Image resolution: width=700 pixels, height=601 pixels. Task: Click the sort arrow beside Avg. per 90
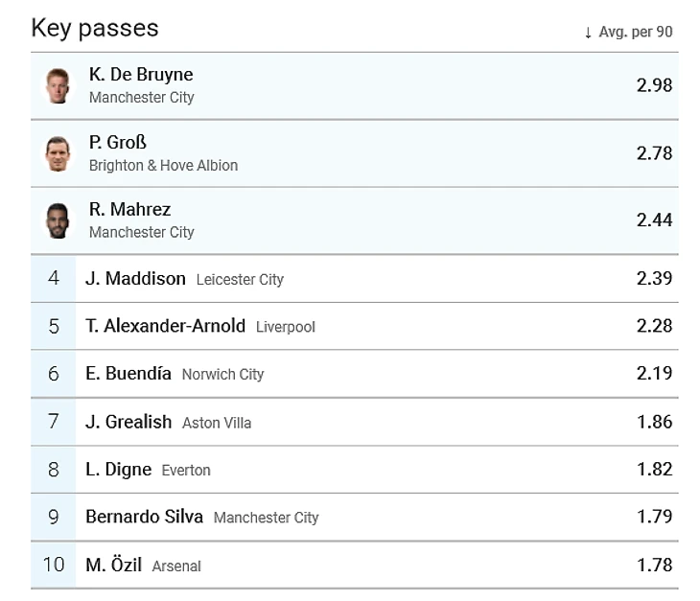(x=588, y=33)
